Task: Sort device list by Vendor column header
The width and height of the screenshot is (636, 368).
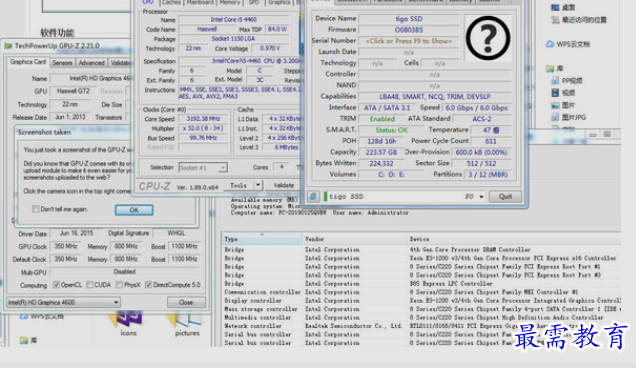Action: click(x=355, y=239)
